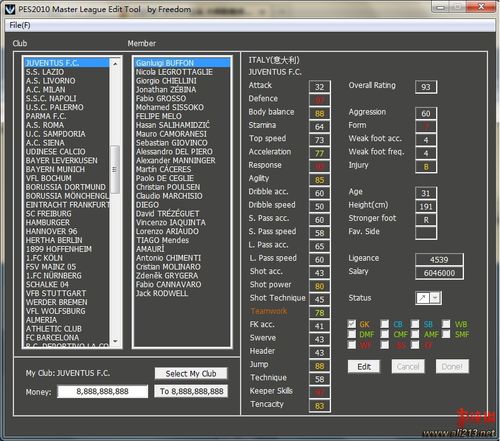Enable the AMF position checkbox

coord(415,334)
